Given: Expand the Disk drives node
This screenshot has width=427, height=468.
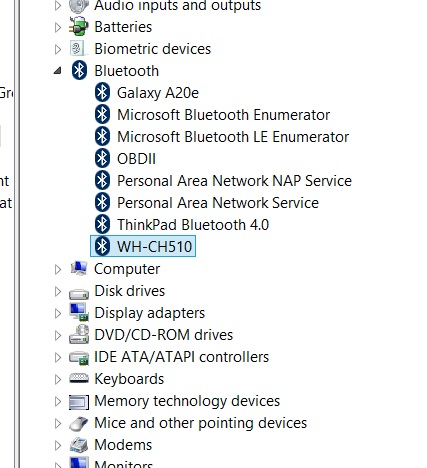Looking at the screenshot, I should pos(58,291).
